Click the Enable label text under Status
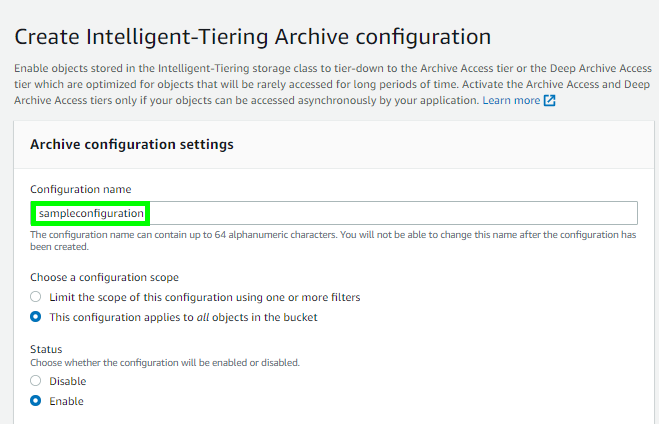The height and width of the screenshot is (424, 659). (x=66, y=401)
